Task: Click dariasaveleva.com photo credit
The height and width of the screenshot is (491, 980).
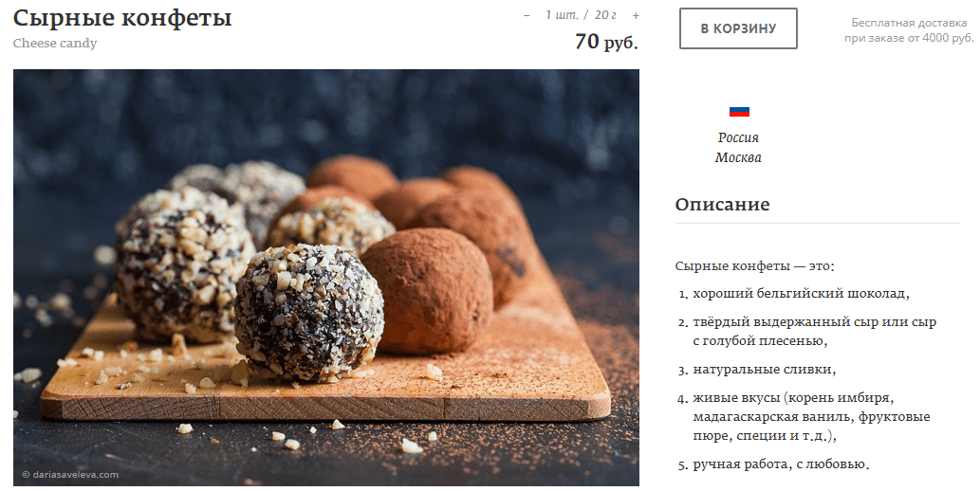Action: click(70, 474)
